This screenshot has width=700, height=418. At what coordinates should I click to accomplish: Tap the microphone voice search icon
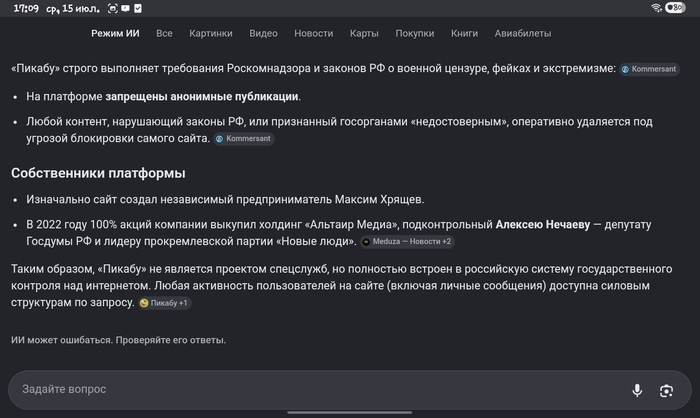[637, 390]
